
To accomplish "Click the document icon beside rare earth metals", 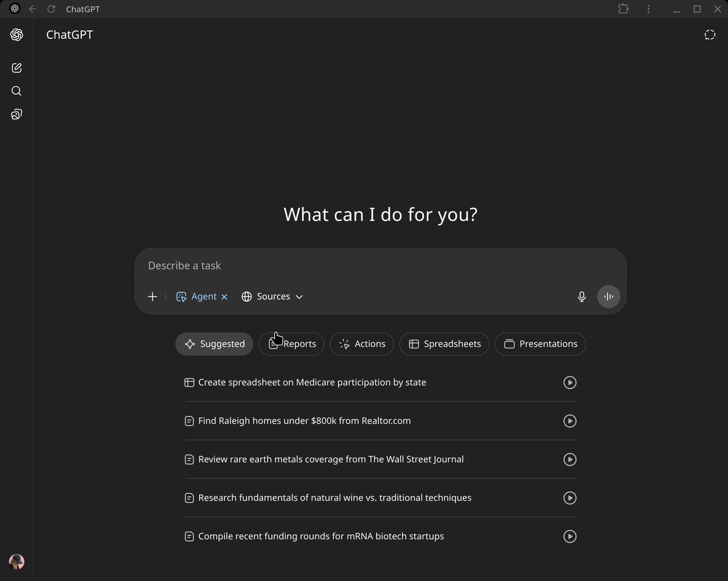I will coord(189,460).
